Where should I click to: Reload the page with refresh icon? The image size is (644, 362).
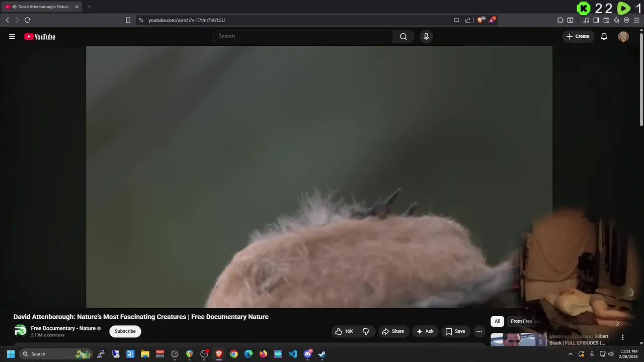27,20
